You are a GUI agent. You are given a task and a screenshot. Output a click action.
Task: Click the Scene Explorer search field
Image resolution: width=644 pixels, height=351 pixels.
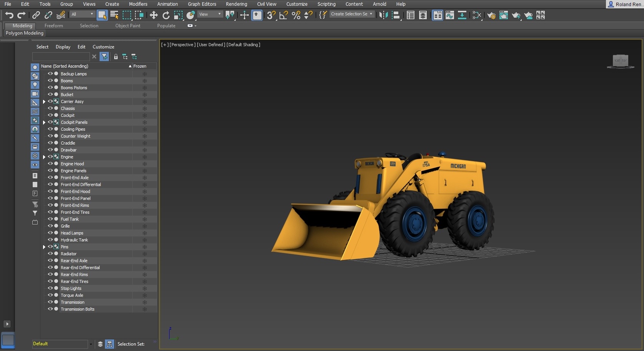(x=61, y=57)
